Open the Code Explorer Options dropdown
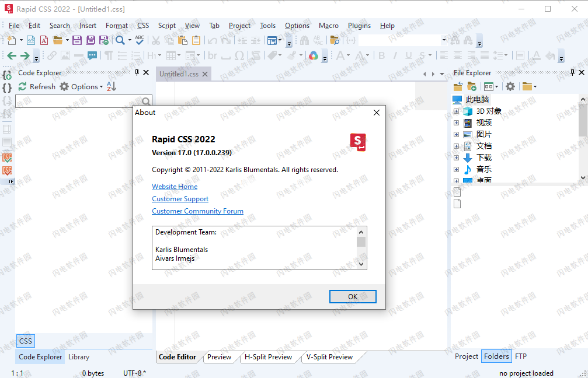Screen dimensions: 588x378 click(87, 86)
